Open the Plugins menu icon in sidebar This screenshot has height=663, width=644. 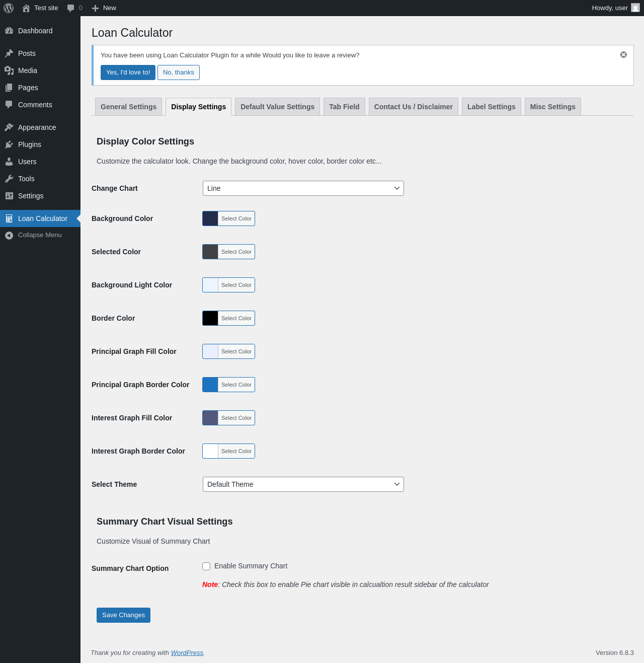(9, 144)
